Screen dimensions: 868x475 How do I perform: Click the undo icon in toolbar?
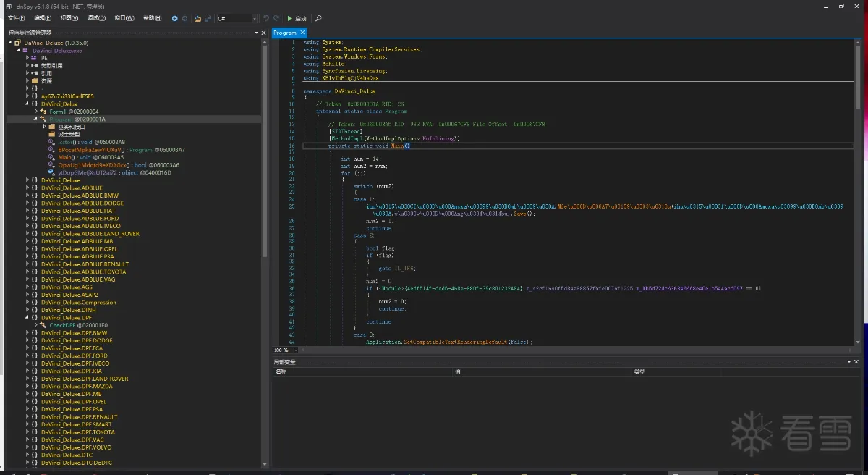tap(266, 18)
